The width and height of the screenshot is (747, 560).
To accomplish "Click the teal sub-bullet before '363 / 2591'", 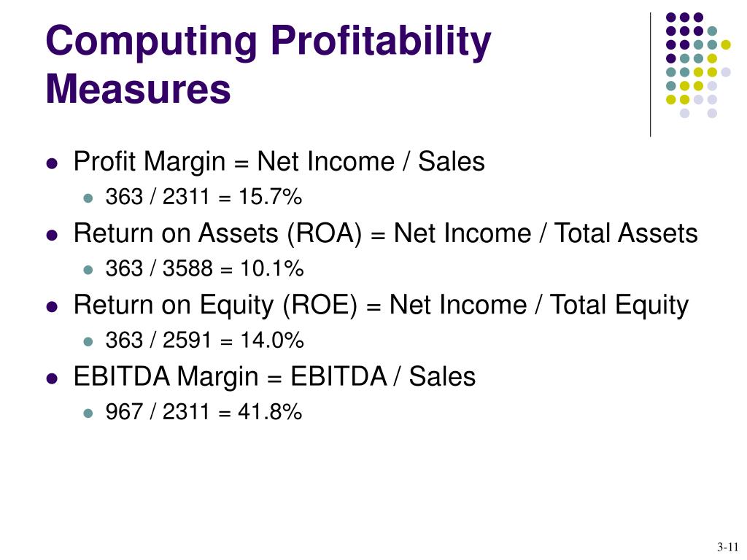I will pyautogui.click(x=88, y=341).
